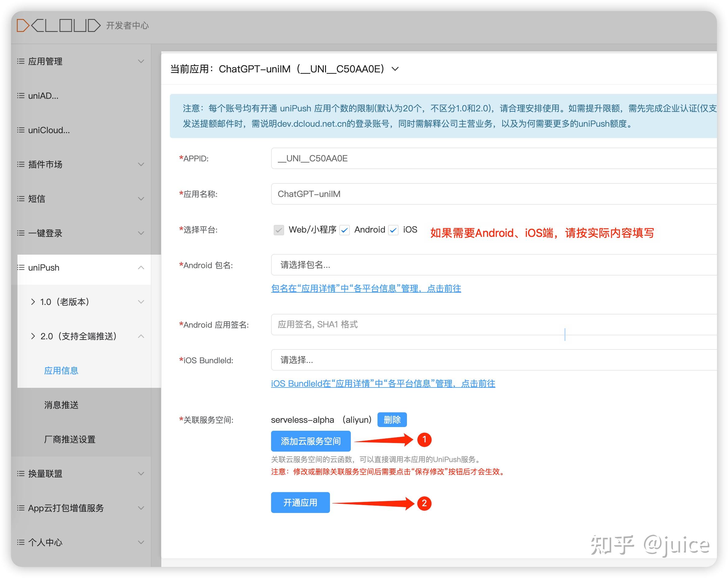Expand the 插件市场 menu chevron

[141, 164]
